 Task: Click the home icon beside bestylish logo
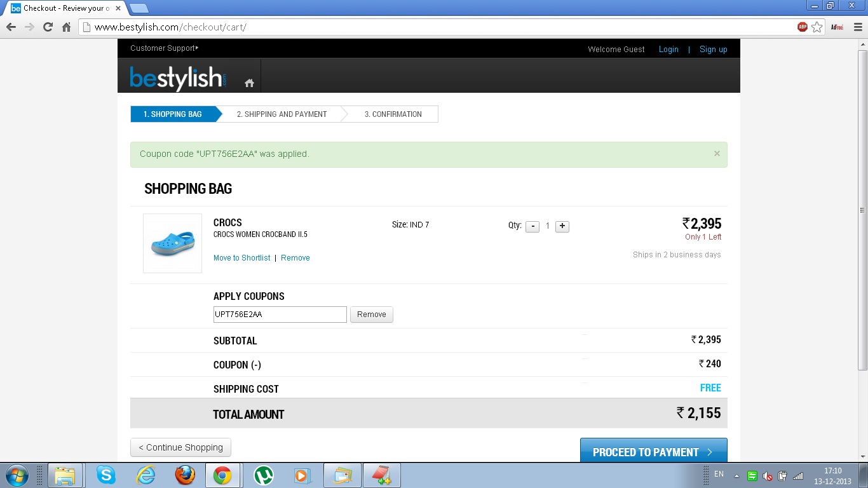click(x=249, y=83)
